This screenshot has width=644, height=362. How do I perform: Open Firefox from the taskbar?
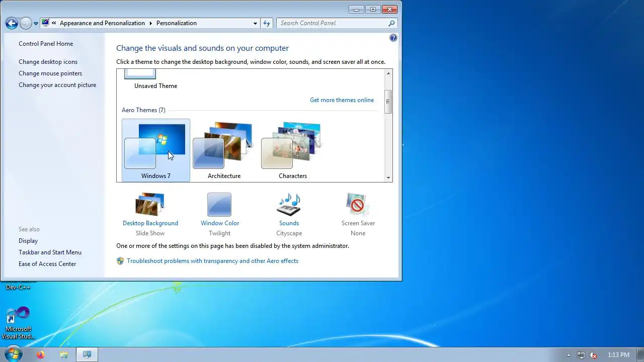point(41,354)
